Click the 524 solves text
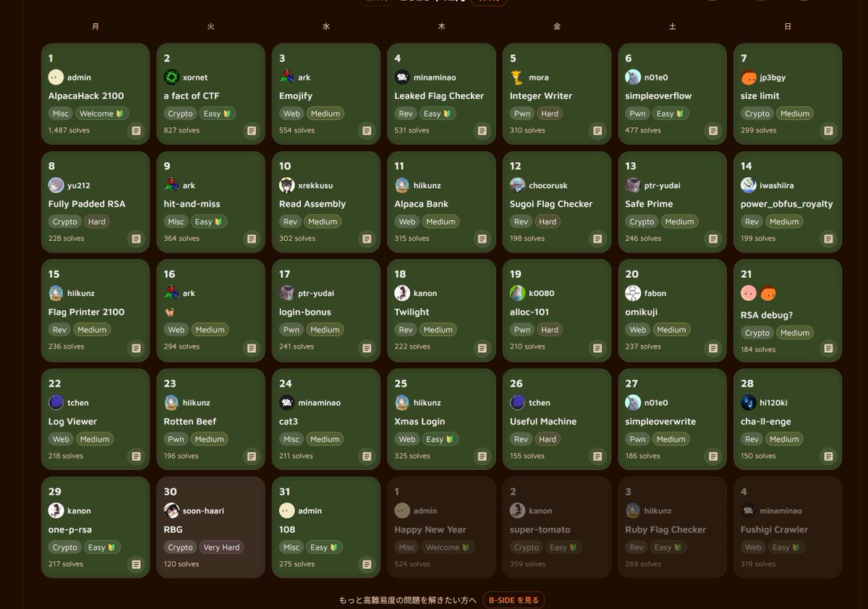 (412, 564)
